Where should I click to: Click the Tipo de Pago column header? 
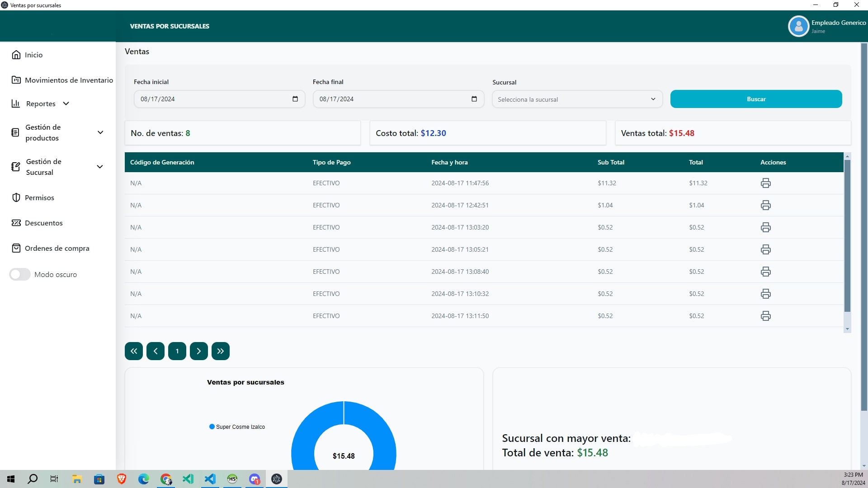(331, 162)
